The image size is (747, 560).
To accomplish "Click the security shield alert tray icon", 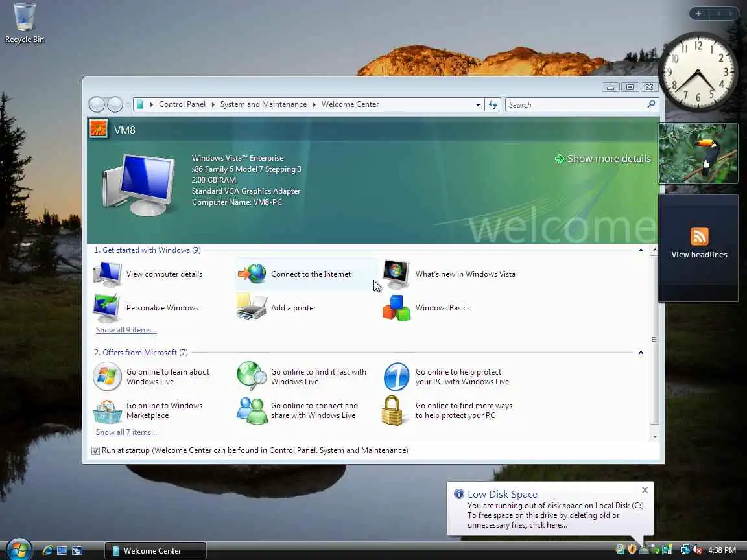I will tap(632, 550).
